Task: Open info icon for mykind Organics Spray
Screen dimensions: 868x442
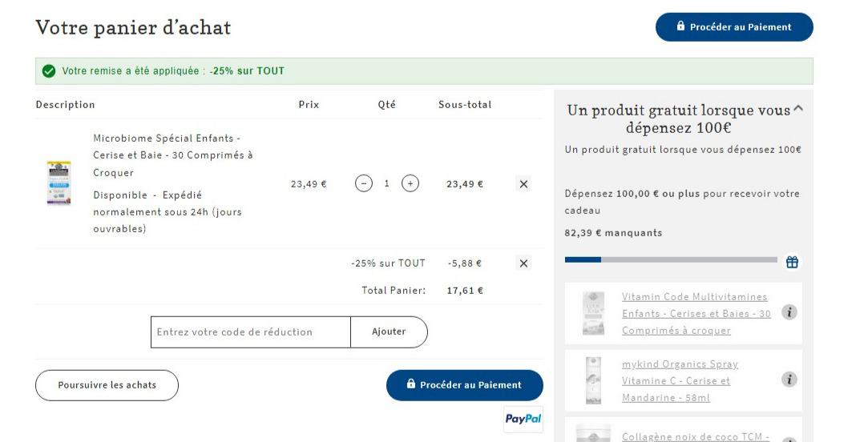Action: point(789,380)
